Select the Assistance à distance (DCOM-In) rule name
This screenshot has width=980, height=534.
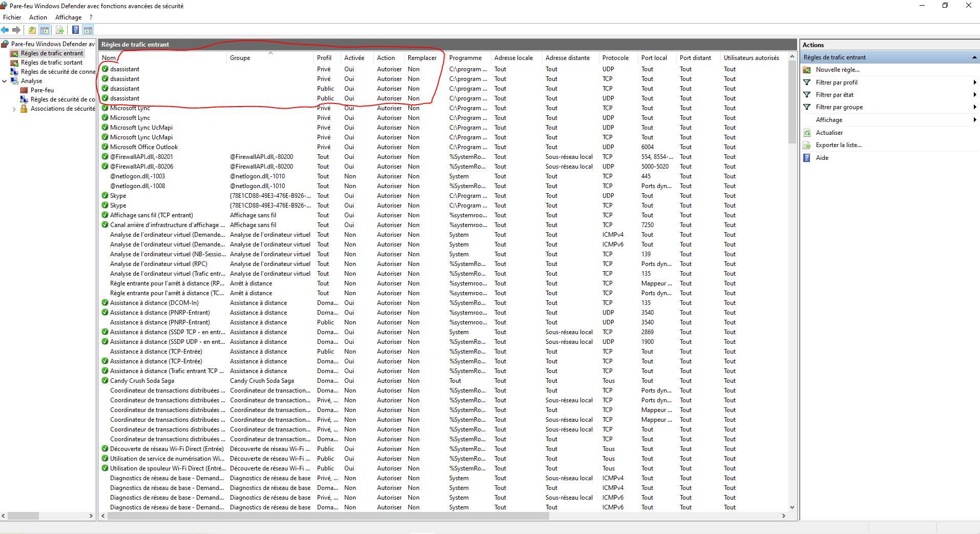(x=154, y=303)
